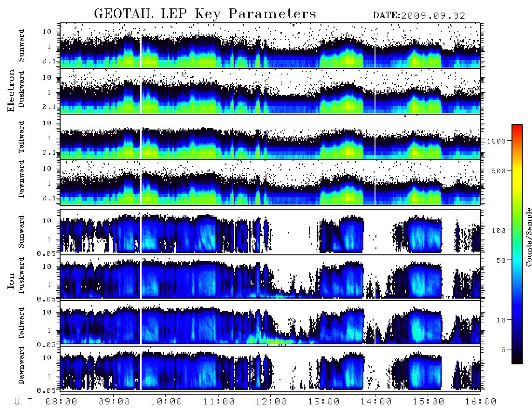Screen dimensions: 532x410
Task: Click the Ion "Duskward" panel label
Action: (21, 276)
